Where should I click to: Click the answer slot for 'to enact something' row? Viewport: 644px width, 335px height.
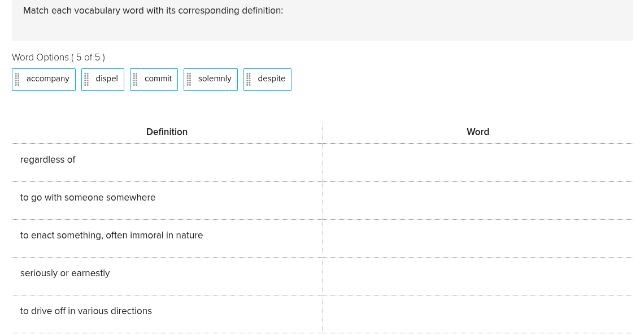click(x=478, y=238)
